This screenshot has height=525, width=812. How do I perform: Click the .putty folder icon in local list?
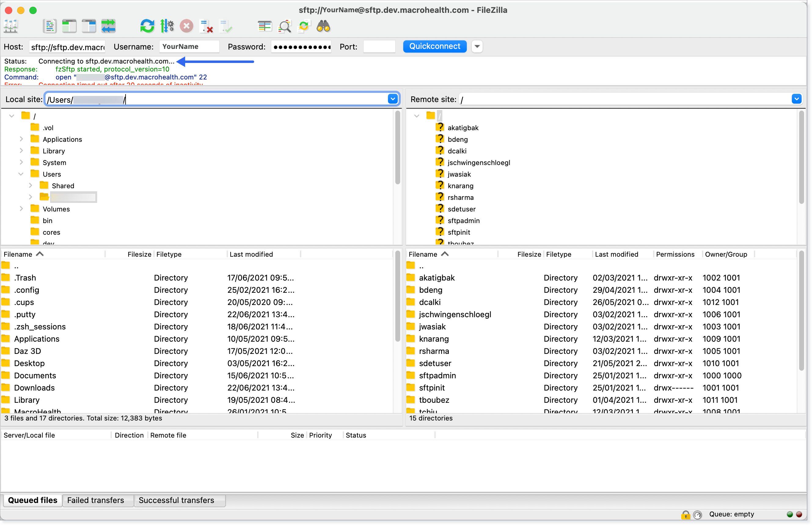6,314
